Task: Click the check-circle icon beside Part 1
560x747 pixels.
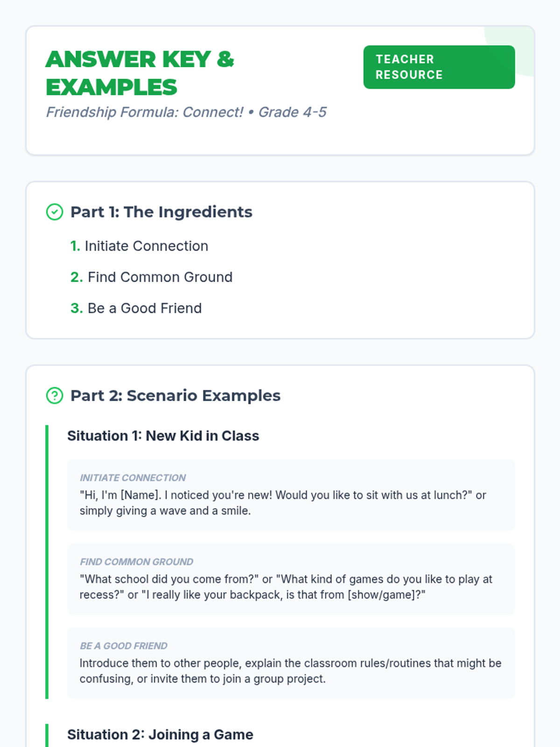Action: click(55, 212)
